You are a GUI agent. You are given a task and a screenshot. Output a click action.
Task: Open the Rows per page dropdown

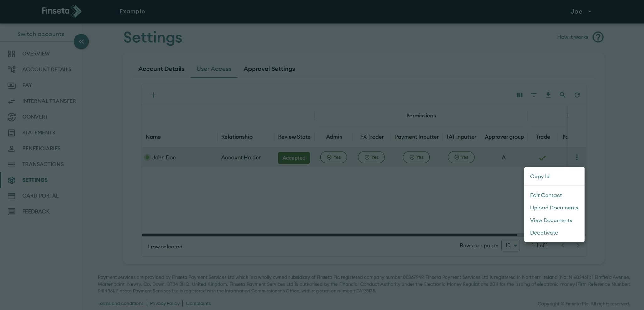[x=510, y=246]
